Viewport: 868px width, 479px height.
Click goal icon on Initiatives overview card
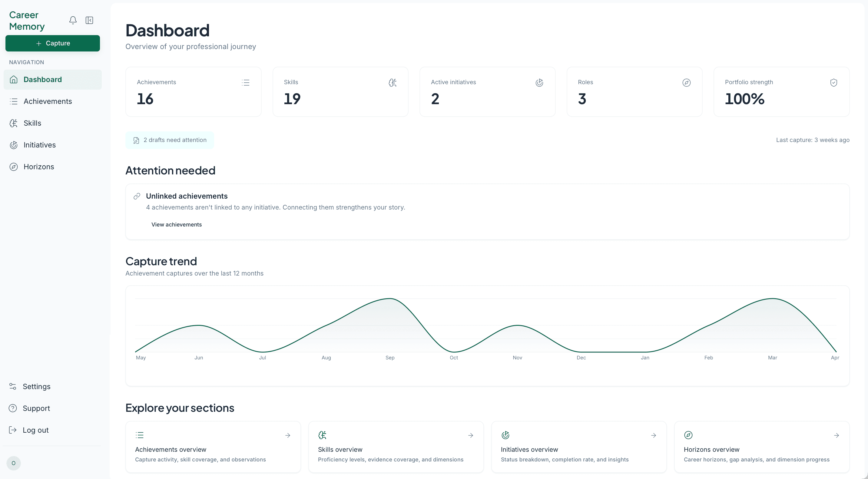[x=505, y=435]
